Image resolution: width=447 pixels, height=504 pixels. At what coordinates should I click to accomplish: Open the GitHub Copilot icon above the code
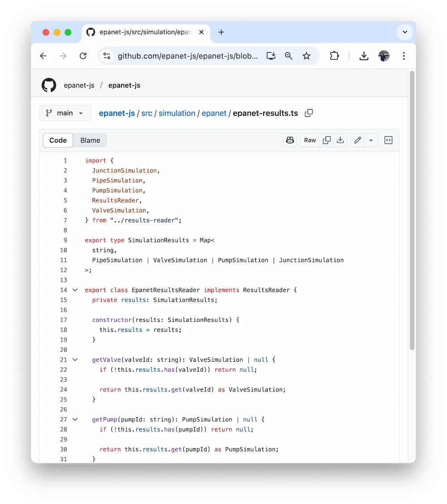[290, 140]
